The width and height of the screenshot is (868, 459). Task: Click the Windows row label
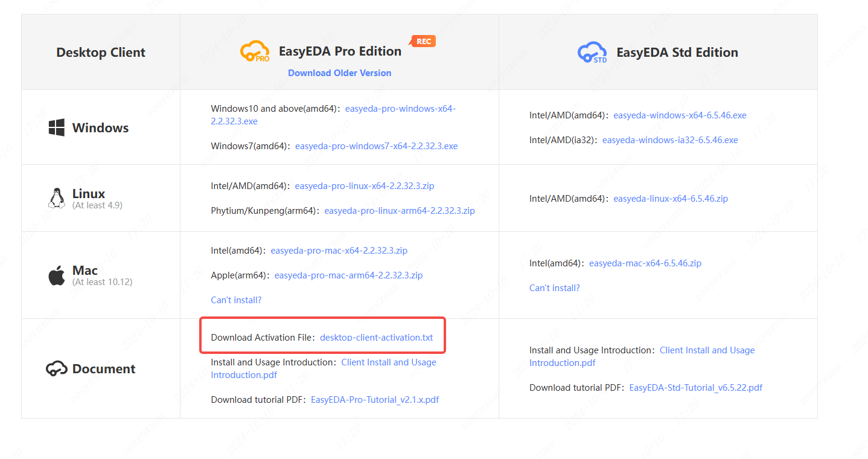pos(100,128)
